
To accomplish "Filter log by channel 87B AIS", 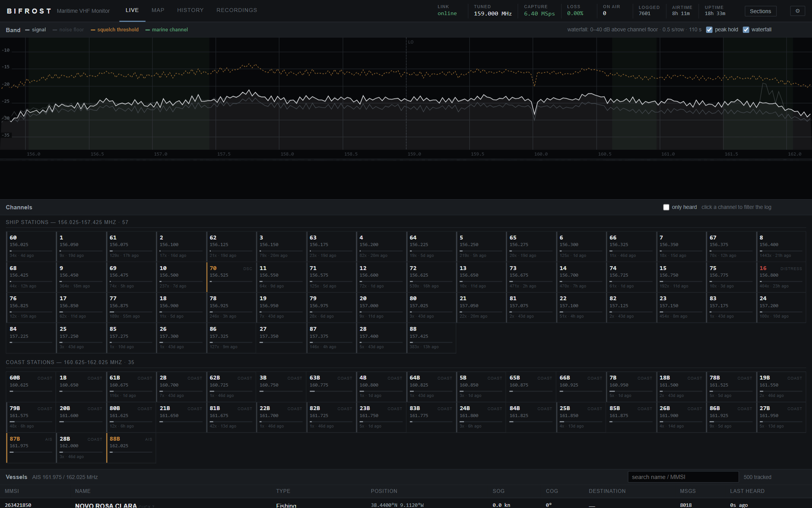I will pyautogui.click(x=31, y=448).
